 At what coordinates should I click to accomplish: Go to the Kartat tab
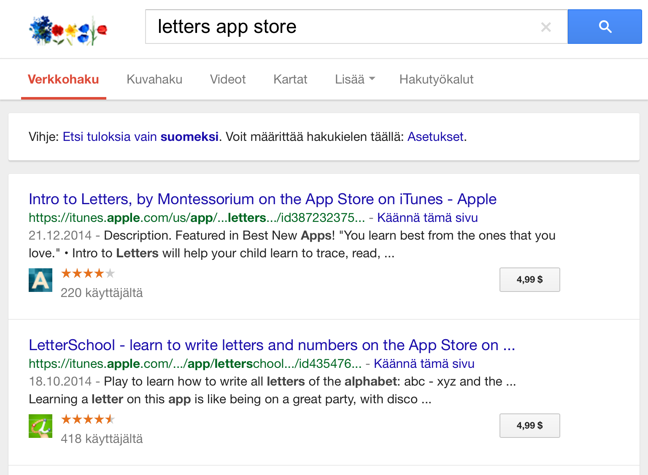[290, 79]
